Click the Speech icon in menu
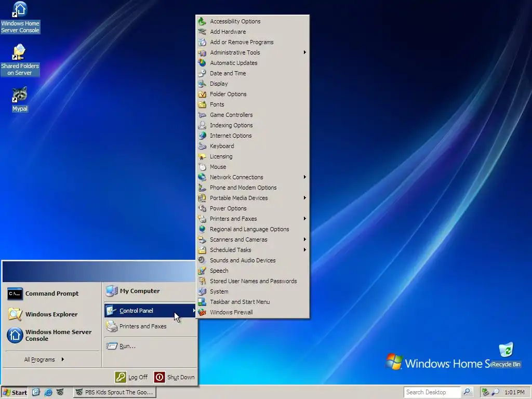The image size is (532, 399). tap(202, 271)
